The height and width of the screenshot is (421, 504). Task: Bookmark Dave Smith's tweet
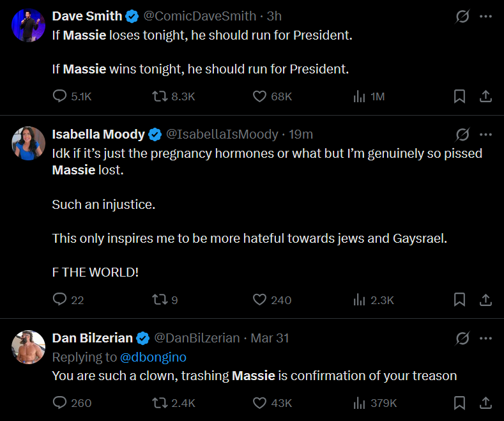click(459, 96)
